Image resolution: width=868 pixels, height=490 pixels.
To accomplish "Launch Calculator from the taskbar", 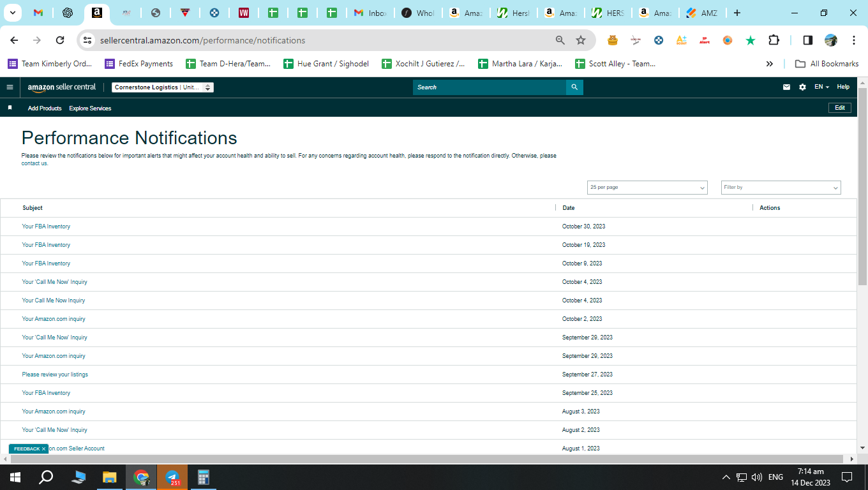I will coord(204,477).
